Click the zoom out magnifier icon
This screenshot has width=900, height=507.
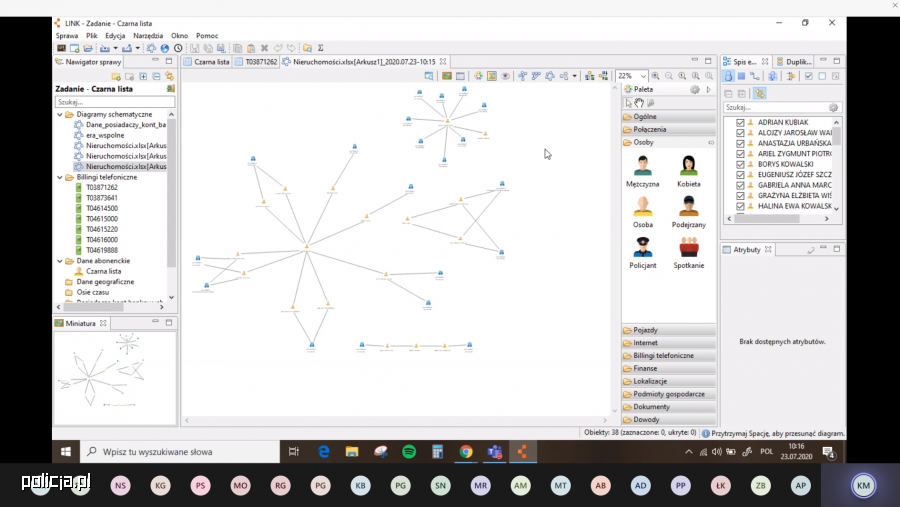click(669, 76)
